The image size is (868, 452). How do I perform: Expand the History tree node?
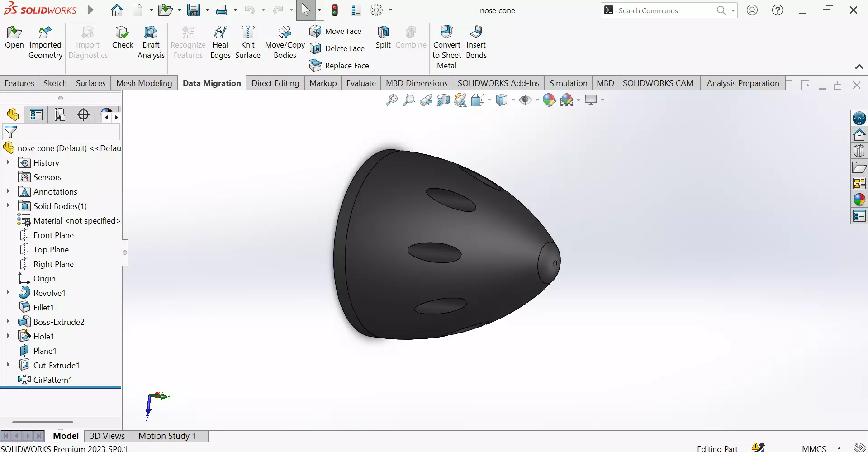(8, 162)
